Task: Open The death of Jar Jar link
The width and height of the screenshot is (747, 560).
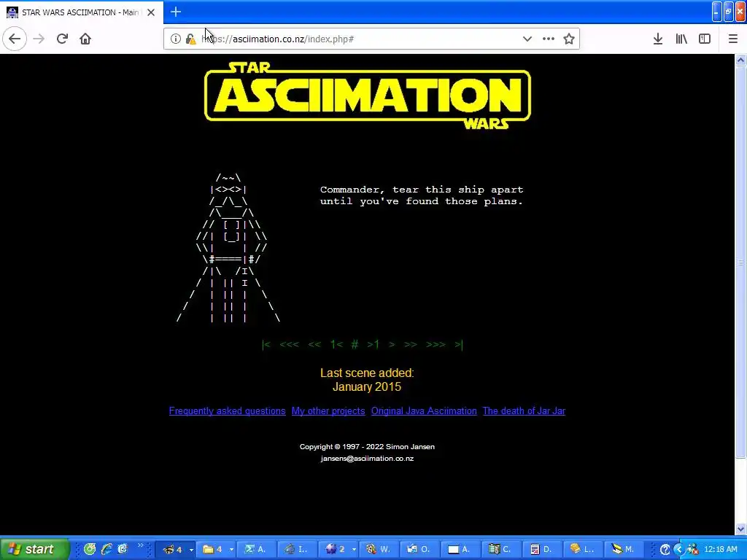Action: [x=524, y=411]
